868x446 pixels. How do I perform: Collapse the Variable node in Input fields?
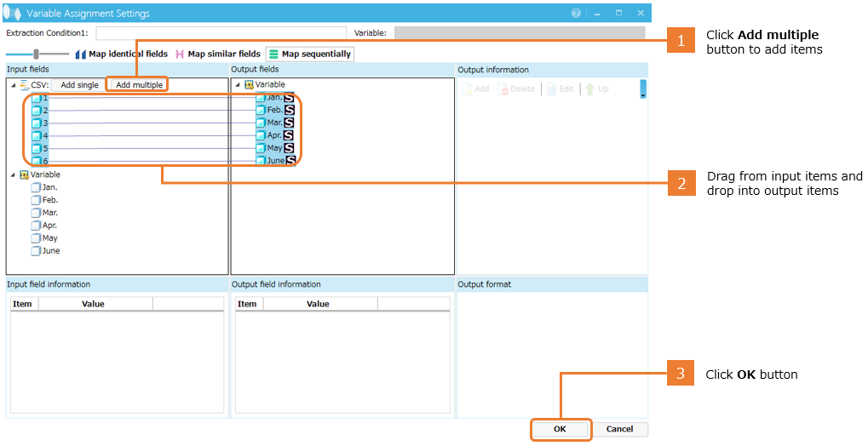coord(13,174)
